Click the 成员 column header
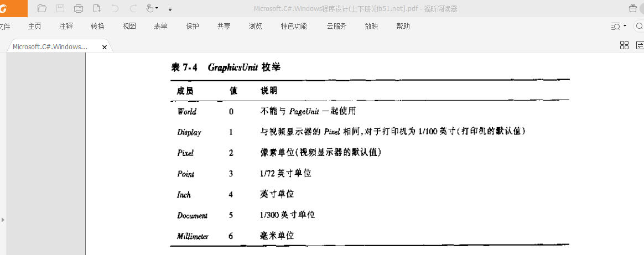The width and height of the screenshot is (644, 255). click(x=185, y=90)
